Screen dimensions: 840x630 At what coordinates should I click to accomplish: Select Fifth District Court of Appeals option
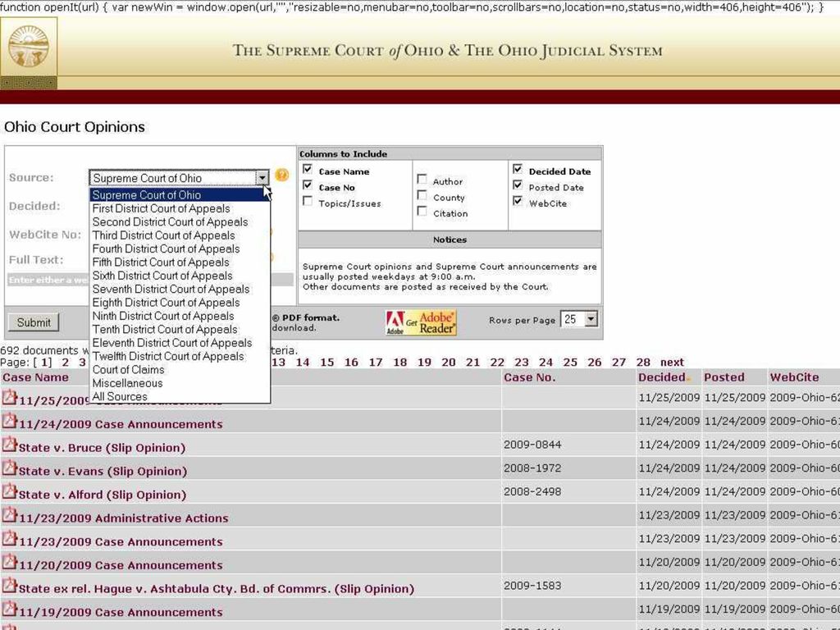tap(180, 262)
